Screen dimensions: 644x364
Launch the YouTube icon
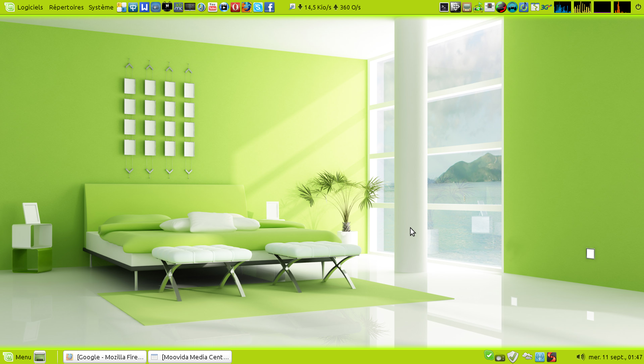pos(213,7)
